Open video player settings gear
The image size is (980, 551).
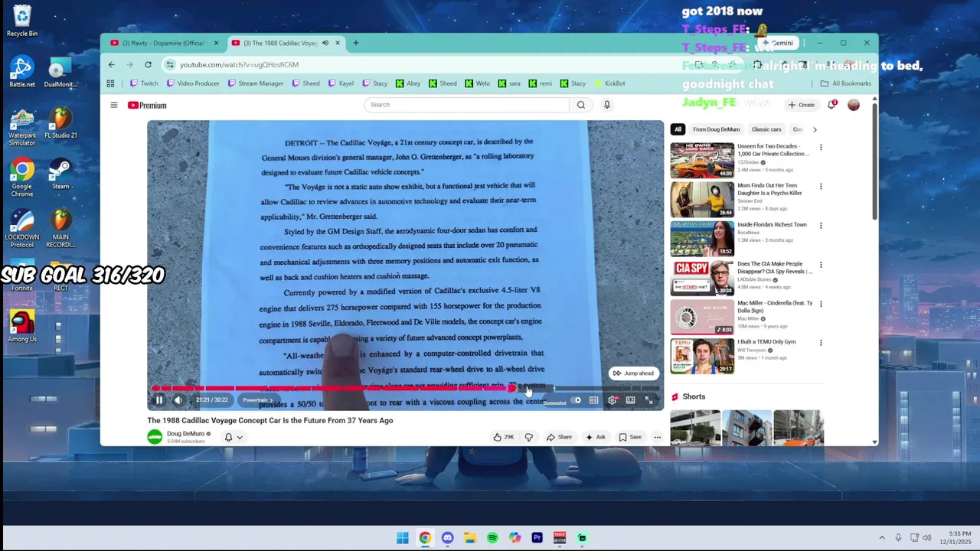coord(612,400)
